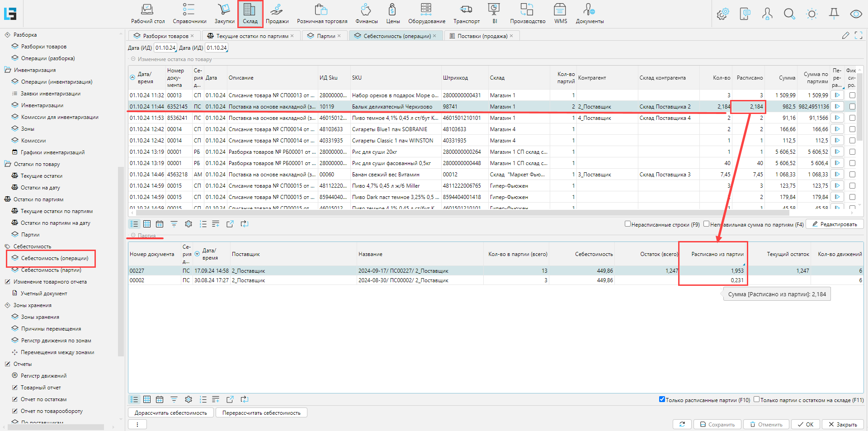Collapse Изменение остатка по товару section
This screenshot has width=868, height=431.
(133, 59)
